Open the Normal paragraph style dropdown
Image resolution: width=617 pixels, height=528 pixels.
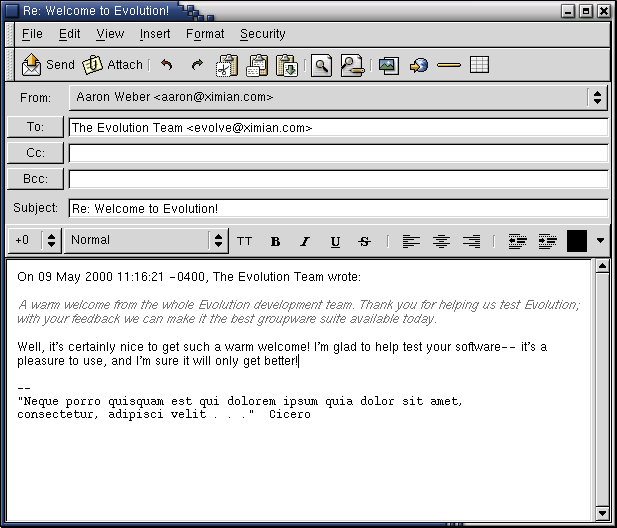point(218,241)
